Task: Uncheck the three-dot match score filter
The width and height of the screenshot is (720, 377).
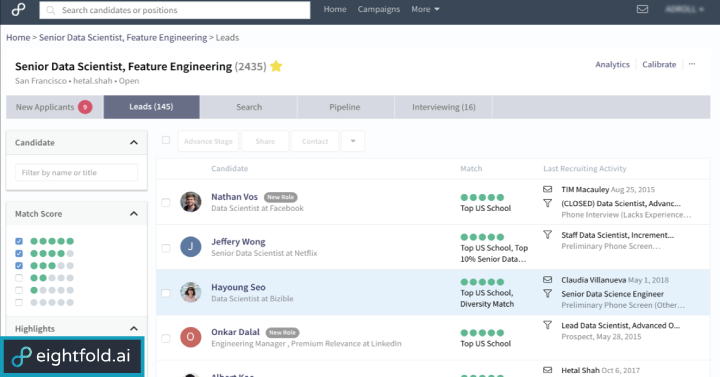Action: (19, 265)
